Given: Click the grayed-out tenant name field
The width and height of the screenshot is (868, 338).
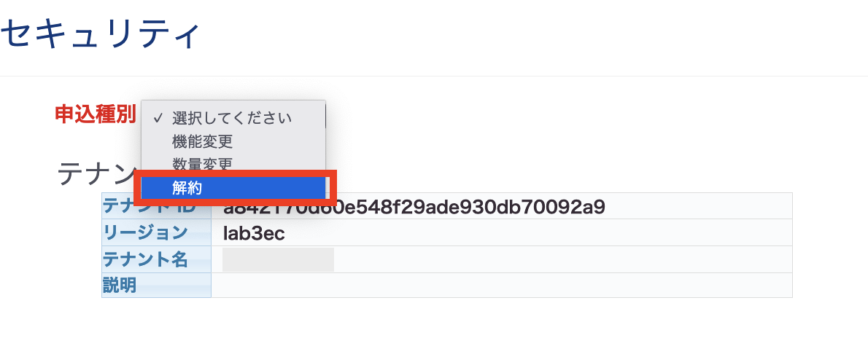Looking at the screenshot, I should coord(278,259).
